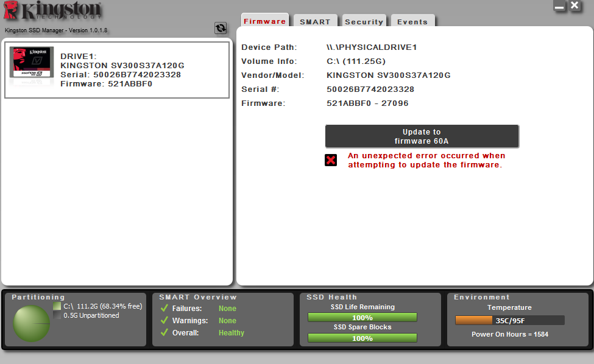Click Vendor/Model value in the Firmware tab

point(388,75)
